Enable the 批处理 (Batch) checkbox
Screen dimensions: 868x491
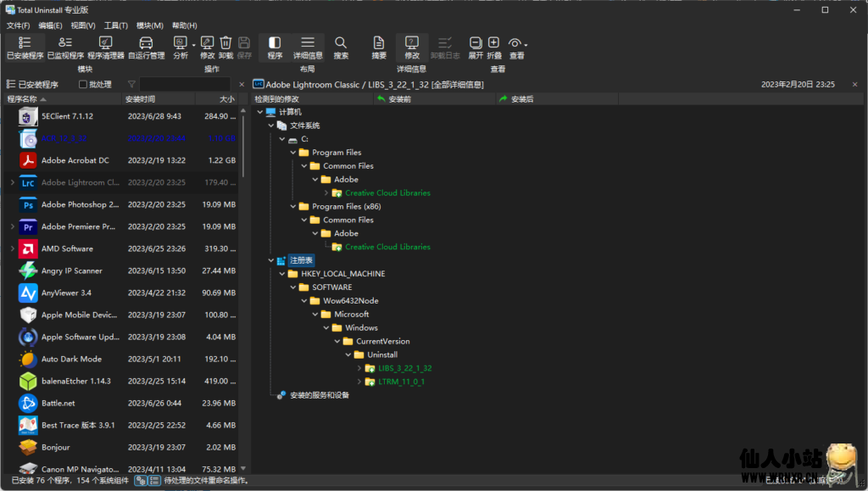click(83, 85)
